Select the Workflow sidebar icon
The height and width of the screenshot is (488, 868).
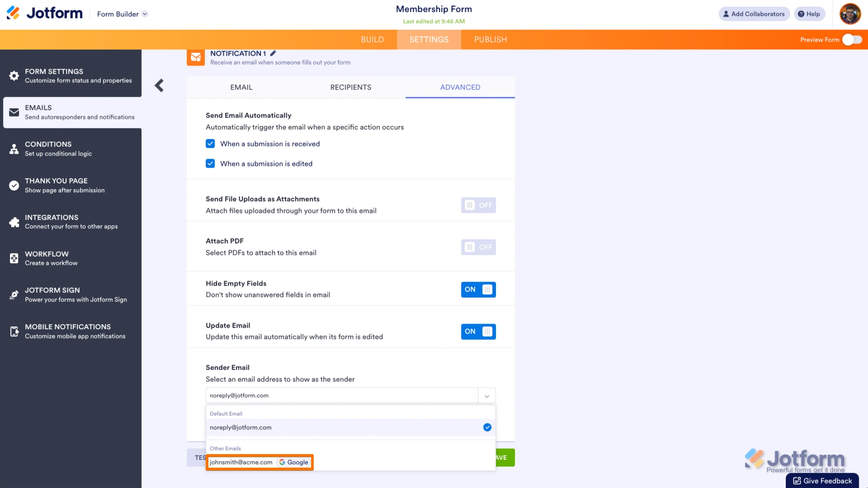point(14,258)
